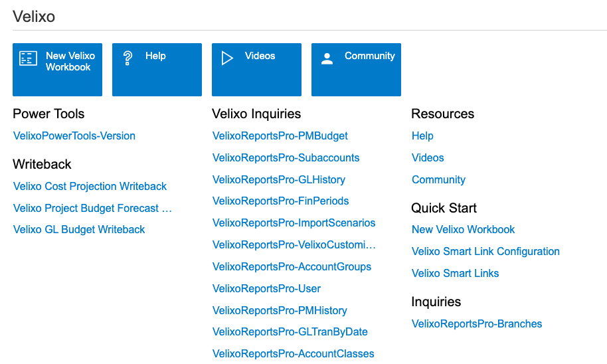Click Help link under Resources

(x=423, y=136)
